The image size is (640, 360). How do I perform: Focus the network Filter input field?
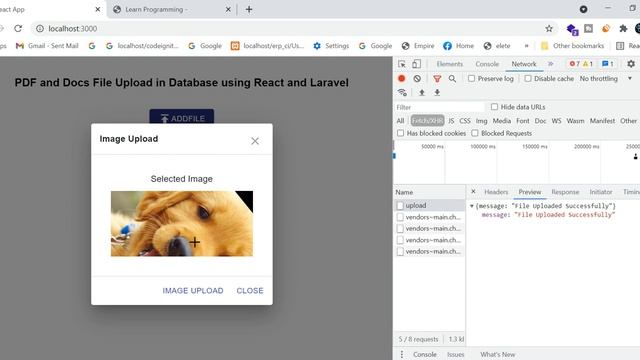[440, 107]
